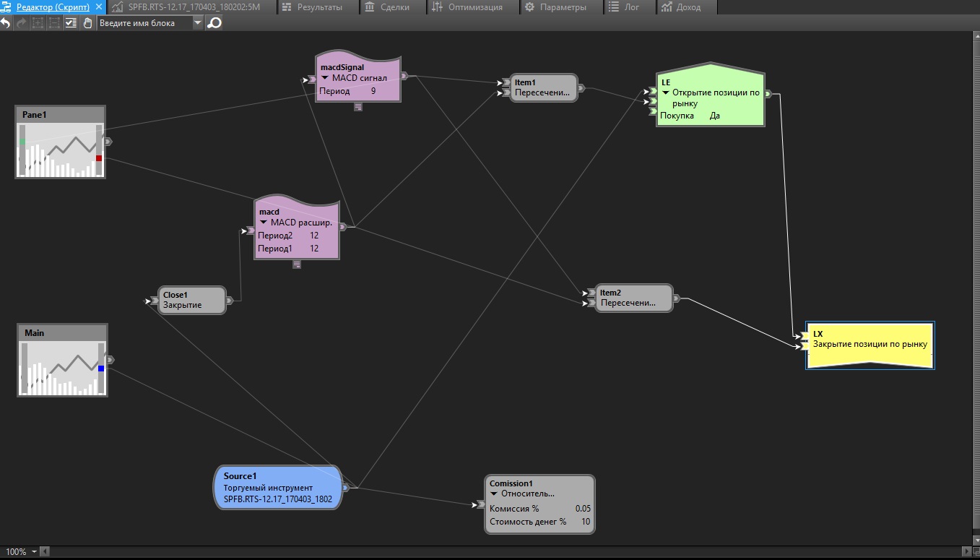Select the LX Закрытие позиции по рынку block
The height and width of the screenshot is (560, 980).
pos(870,345)
